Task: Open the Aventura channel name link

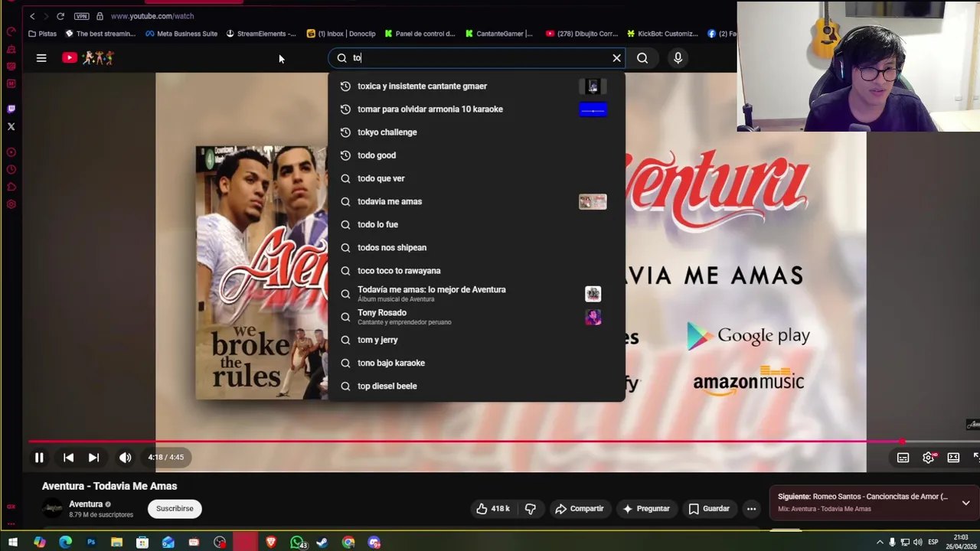Action: [86, 504]
